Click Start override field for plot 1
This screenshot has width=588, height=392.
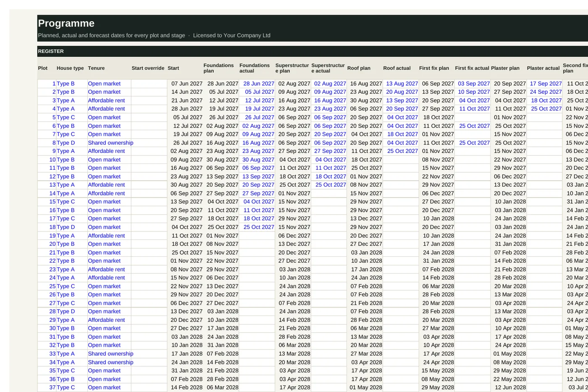tap(149, 84)
